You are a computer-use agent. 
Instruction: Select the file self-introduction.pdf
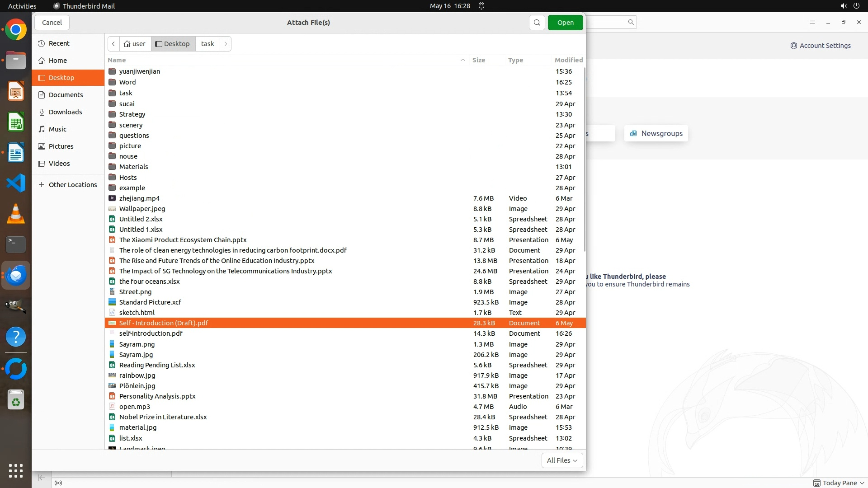[151, 333]
